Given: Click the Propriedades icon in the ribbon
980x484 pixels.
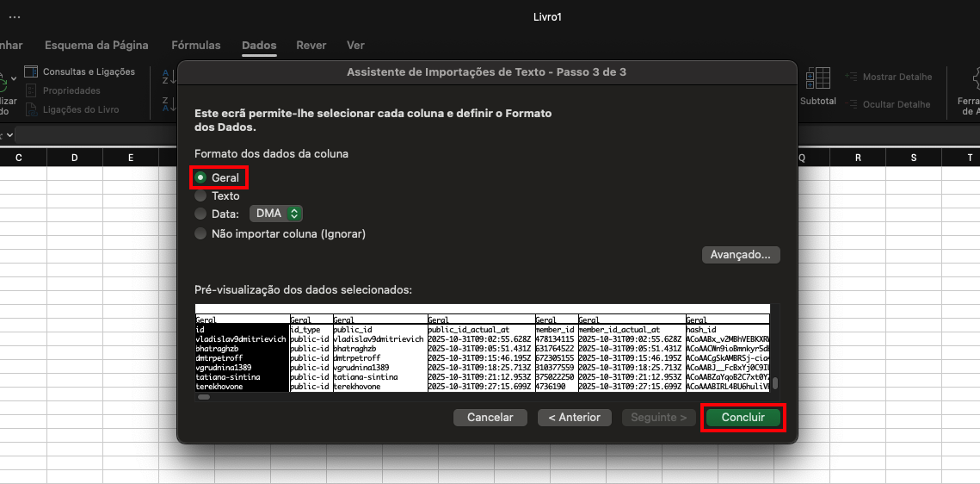Looking at the screenshot, I should click(31, 90).
